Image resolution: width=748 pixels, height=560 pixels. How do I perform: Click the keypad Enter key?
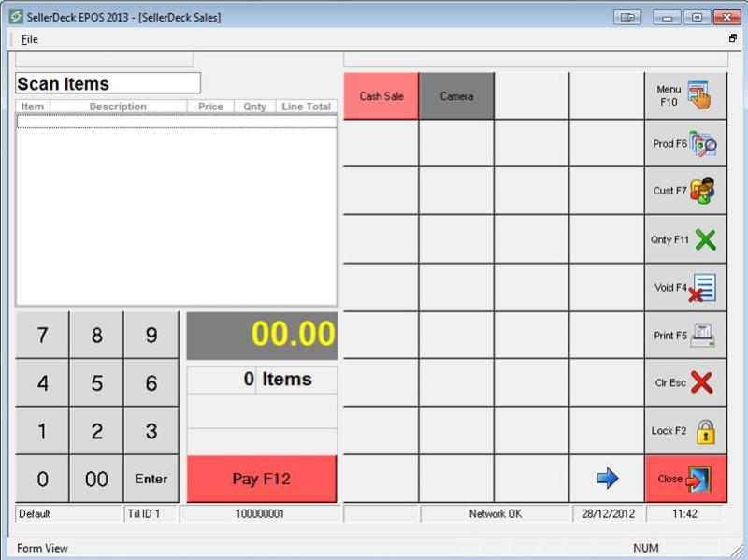(151, 479)
